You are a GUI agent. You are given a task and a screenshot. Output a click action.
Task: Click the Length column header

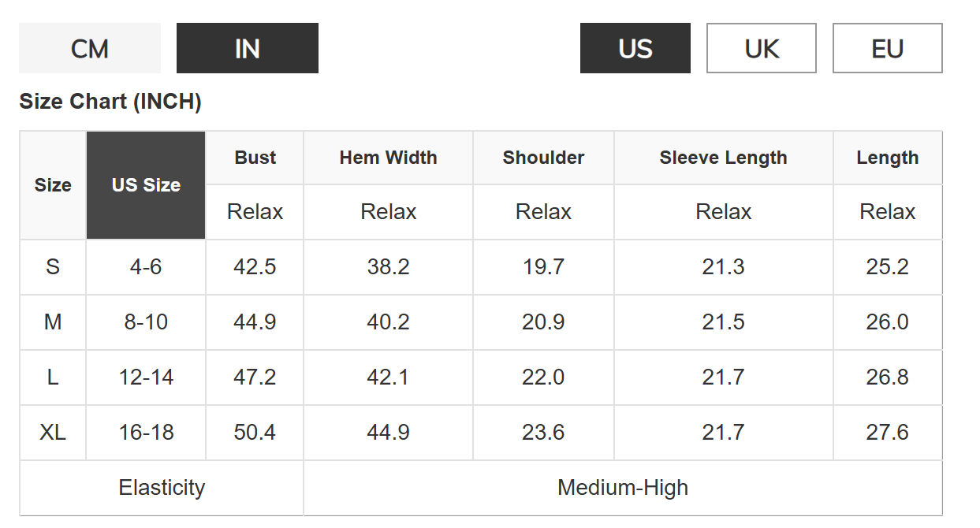click(x=888, y=158)
